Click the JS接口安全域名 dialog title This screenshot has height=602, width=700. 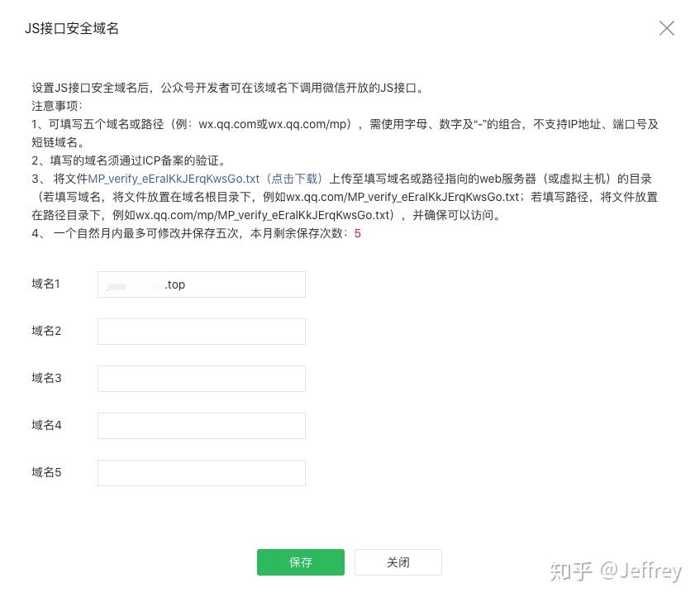point(72,29)
